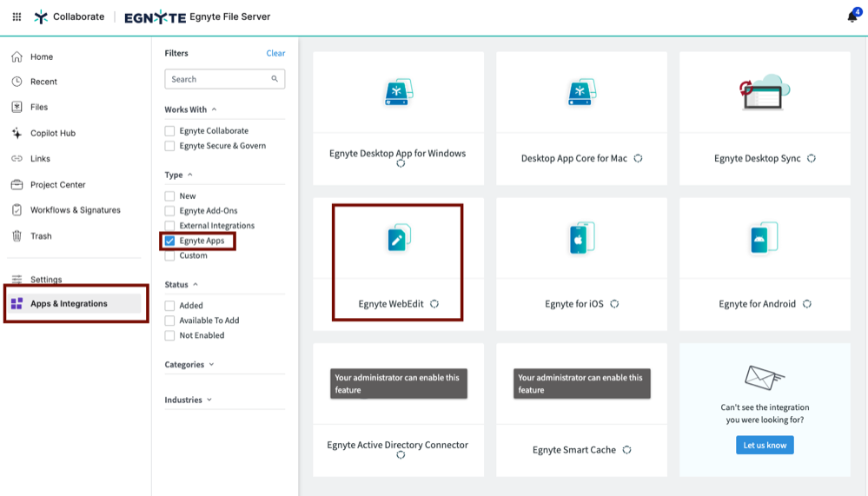Click the filter Search input field
Screen dimensions: 868x496
click(x=217, y=79)
